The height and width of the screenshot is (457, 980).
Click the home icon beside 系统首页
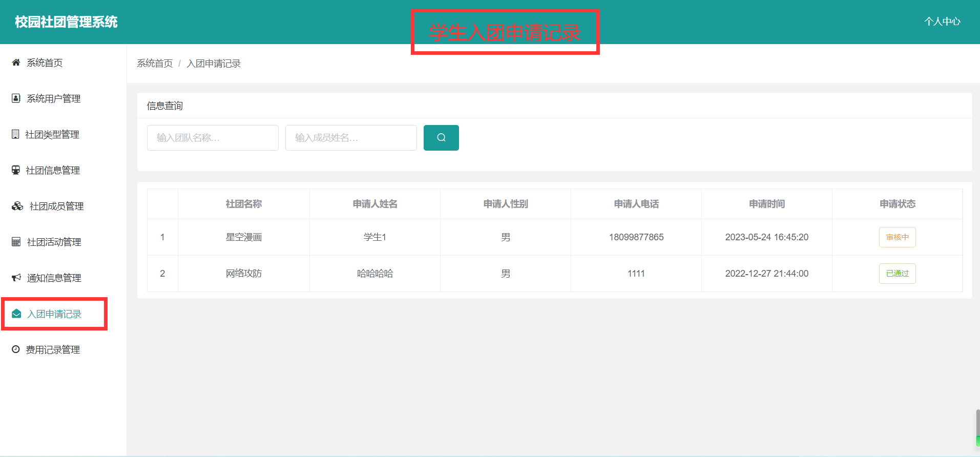(x=16, y=63)
